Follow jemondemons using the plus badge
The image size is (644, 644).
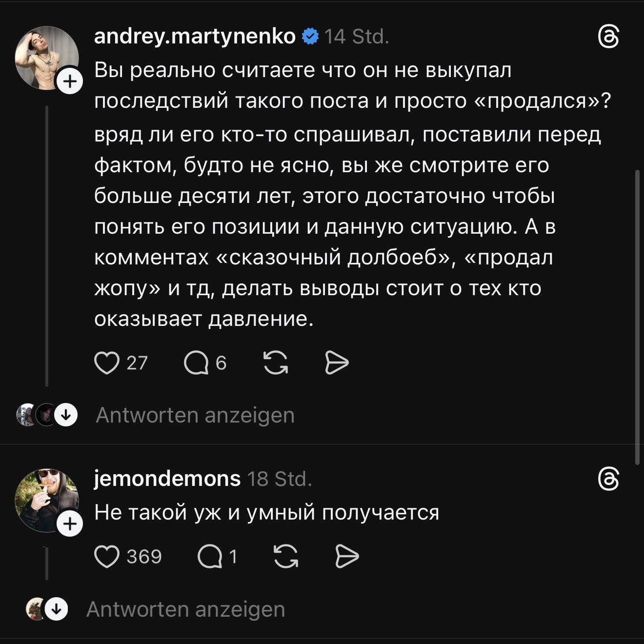[x=71, y=524]
